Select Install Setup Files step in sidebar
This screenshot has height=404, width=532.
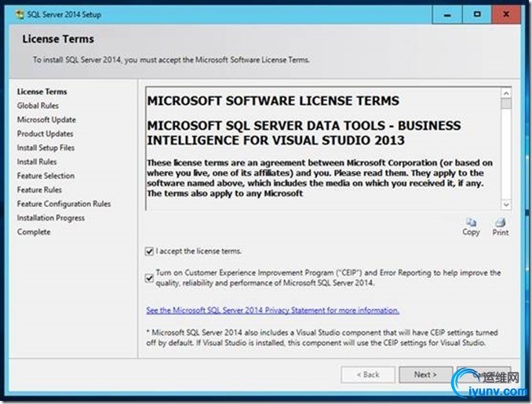coord(46,148)
